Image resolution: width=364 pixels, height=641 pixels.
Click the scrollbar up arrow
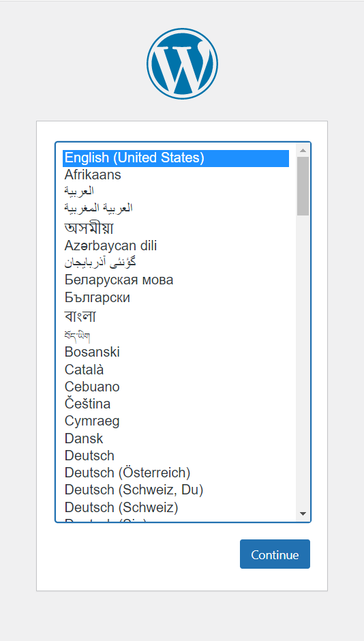303,150
